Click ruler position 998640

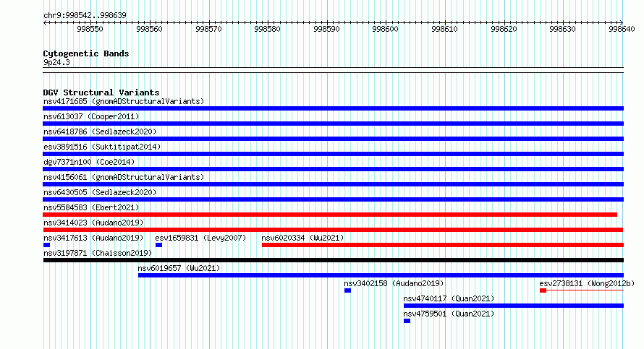click(x=622, y=29)
